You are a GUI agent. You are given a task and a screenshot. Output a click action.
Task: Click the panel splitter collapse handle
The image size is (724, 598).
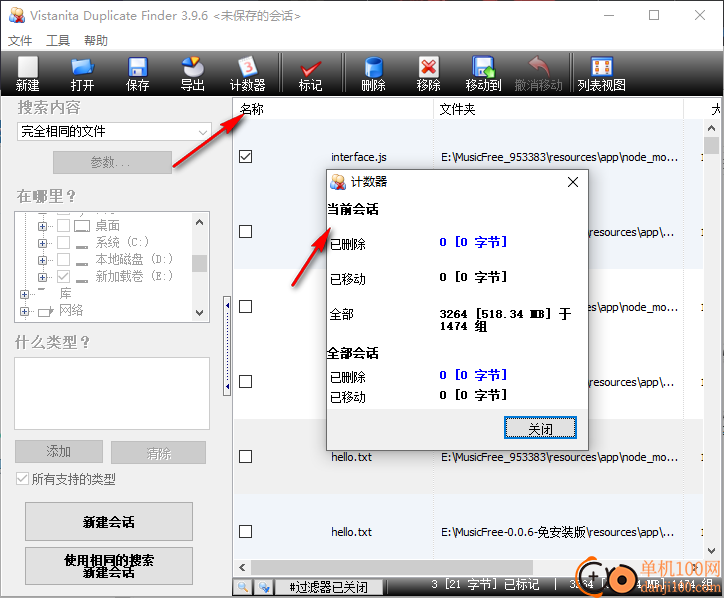coord(227,346)
